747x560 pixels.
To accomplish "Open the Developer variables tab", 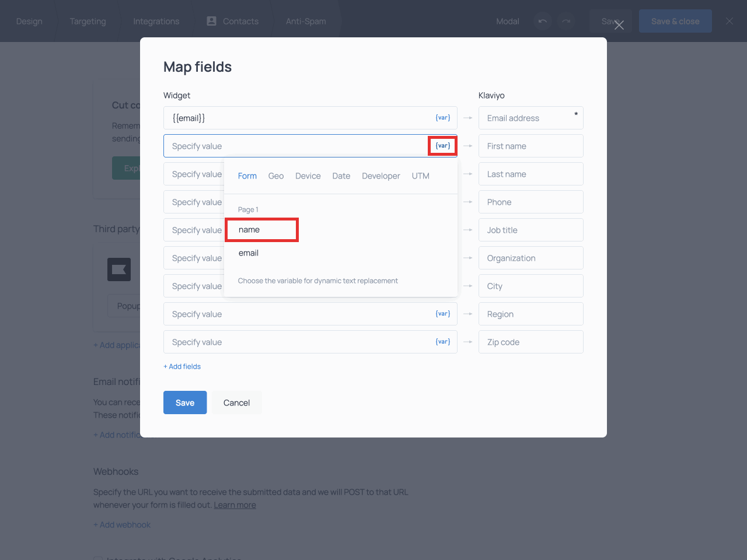I will (381, 176).
